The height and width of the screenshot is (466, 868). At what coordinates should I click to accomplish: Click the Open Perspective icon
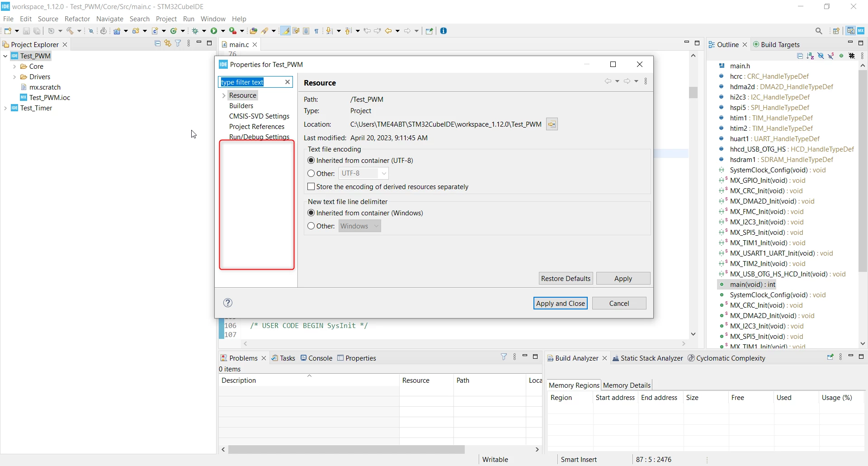click(x=836, y=31)
